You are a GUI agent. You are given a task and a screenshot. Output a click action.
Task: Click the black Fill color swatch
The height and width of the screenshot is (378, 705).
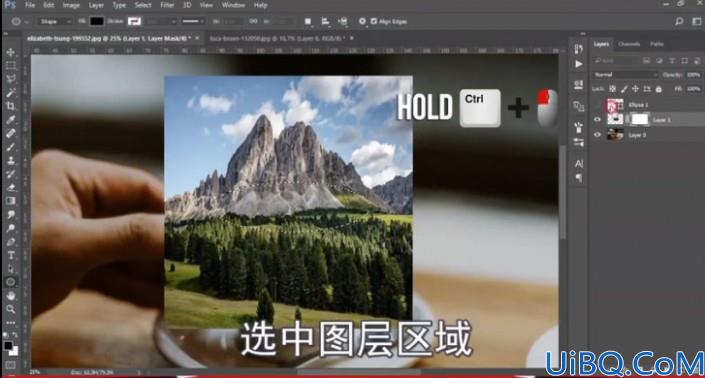[97, 21]
